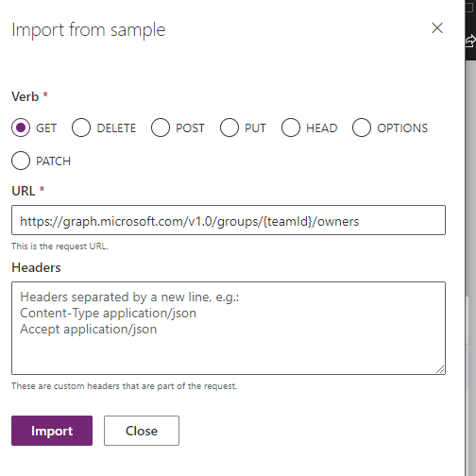Focus the Headers text area
The height and width of the screenshot is (476, 476).
click(x=229, y=328)
